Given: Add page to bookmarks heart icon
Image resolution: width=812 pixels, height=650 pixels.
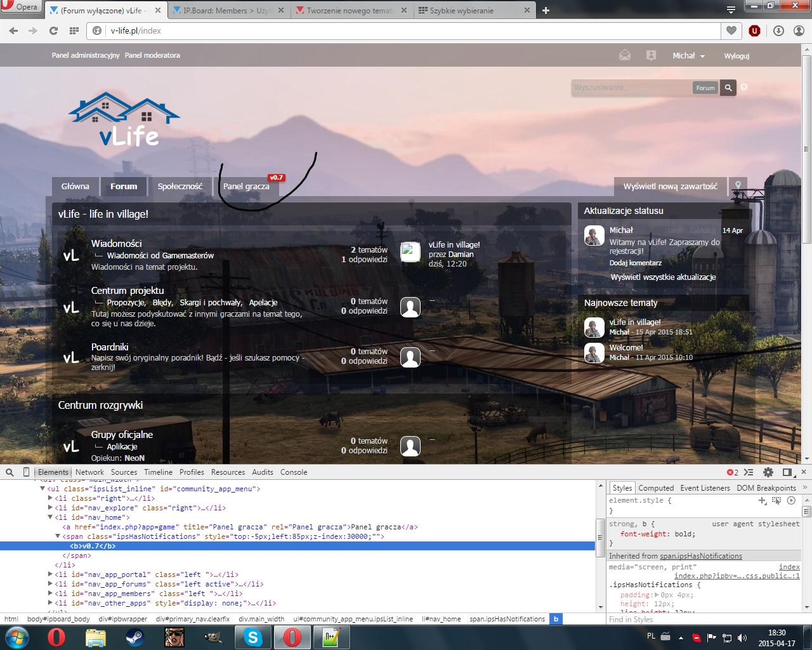Looking at the screenshot, I should point(731,30).
